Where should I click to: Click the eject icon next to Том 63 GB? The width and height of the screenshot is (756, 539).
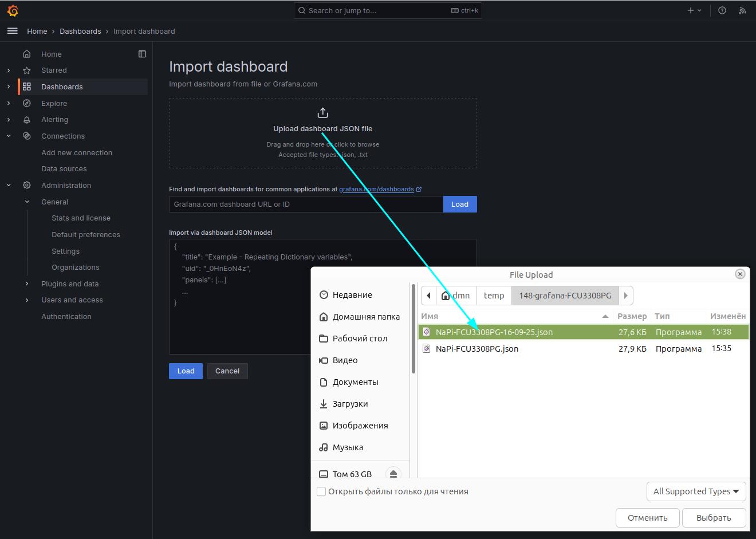pos(393,474)
